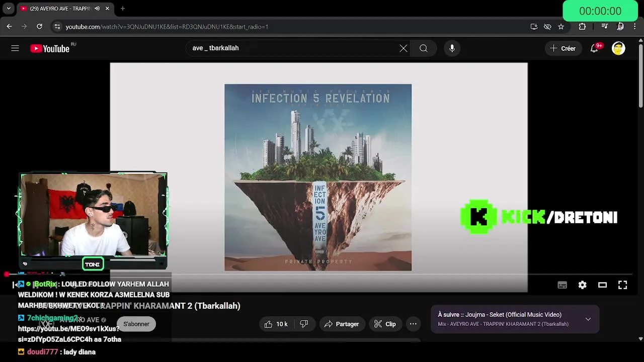Select the youtube.com URL in address bar
The height and width of the screenshot is (362, 644).
coord(167,27)
